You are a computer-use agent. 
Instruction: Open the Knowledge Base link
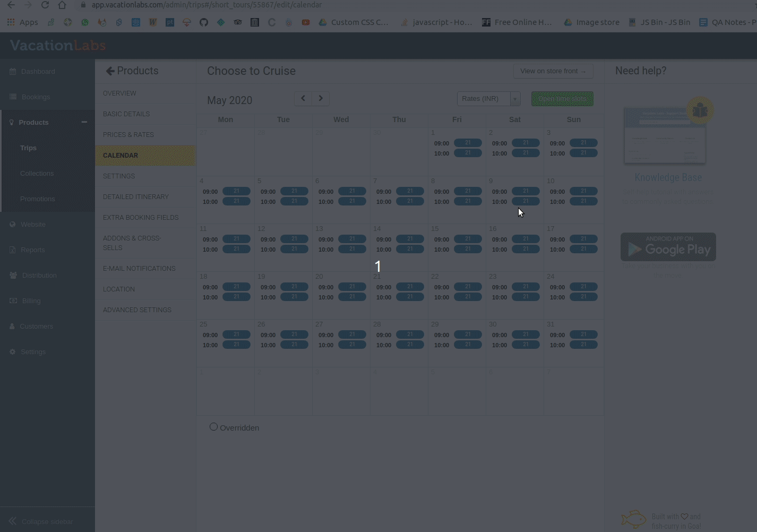[x=668, y=177]
